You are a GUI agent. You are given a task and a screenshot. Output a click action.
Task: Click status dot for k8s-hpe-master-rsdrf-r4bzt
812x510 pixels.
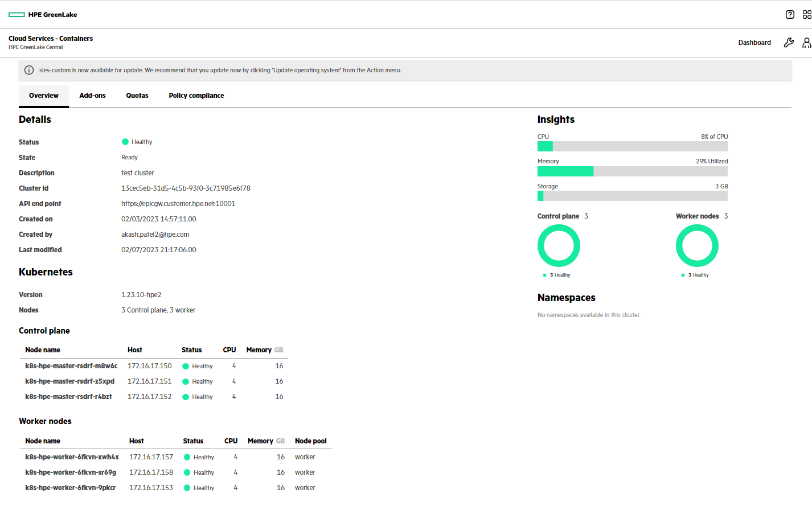[x=186, y=397]
